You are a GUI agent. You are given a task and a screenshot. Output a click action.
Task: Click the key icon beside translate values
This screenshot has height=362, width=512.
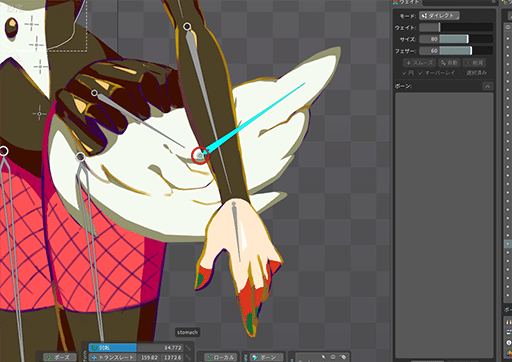[188, 357]
